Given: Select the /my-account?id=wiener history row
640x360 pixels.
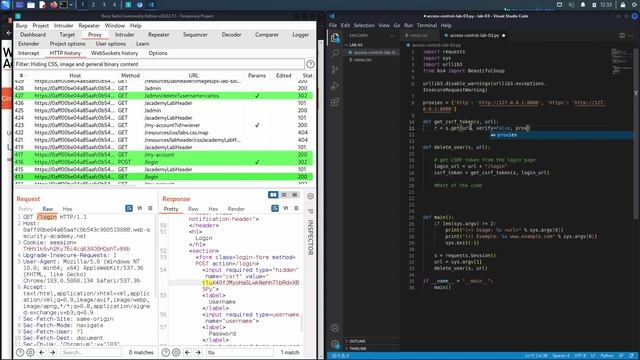Looking at the screenshot, I should 163,125.
